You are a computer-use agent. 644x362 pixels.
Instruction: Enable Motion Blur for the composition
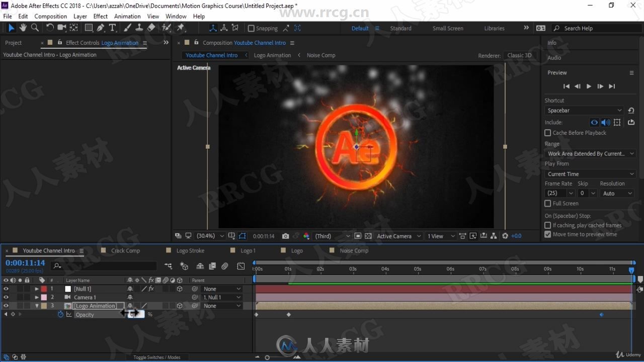coord(225,266)
